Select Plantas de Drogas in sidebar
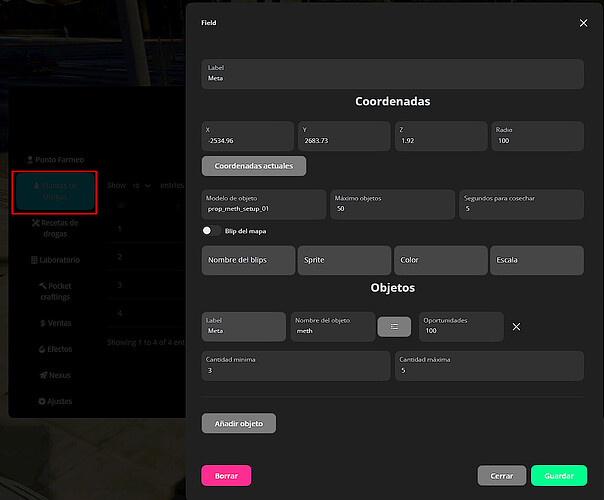Screen dimensions: 604x500 coord(55,191)
